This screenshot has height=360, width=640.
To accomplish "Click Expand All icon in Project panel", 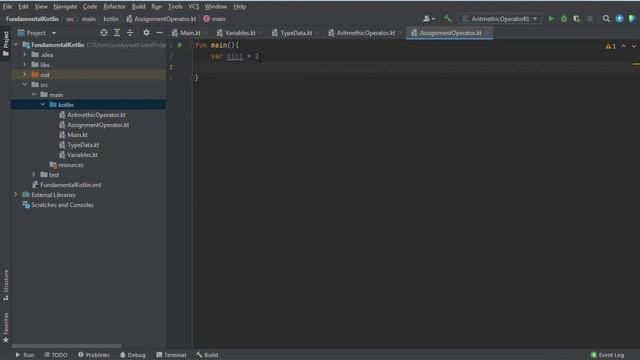I will point(117,33).
